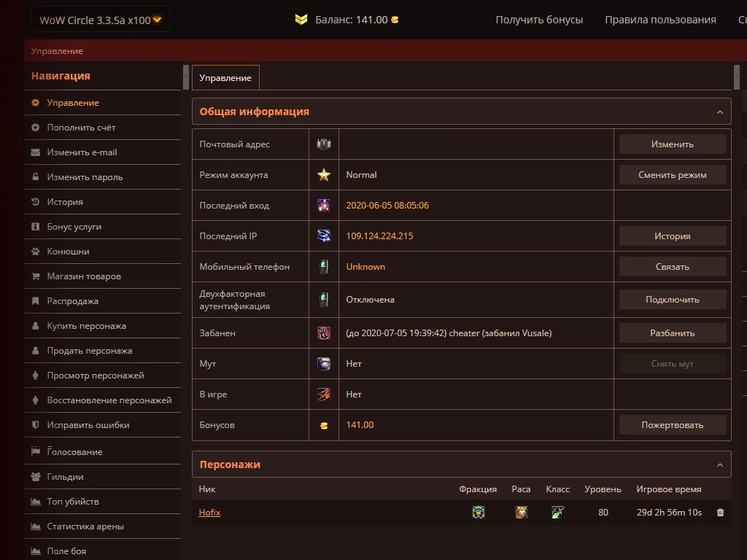Viewport: 747px width, 560px height.
Task: Open Магазин товаров in navigation
Action: [84, 276]
